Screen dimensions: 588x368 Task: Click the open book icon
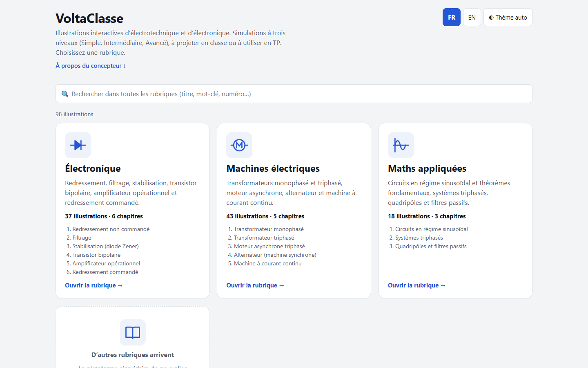(133, 332)
